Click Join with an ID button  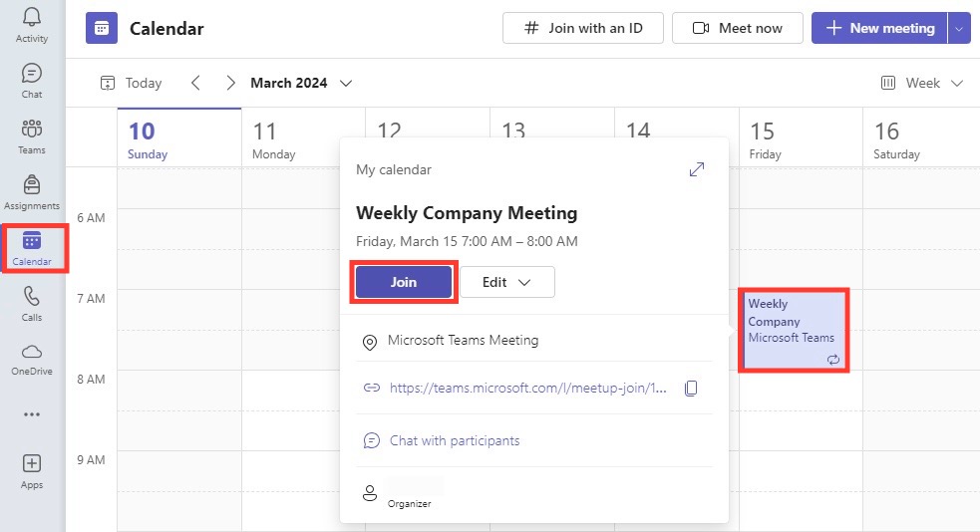coord(582,28)
